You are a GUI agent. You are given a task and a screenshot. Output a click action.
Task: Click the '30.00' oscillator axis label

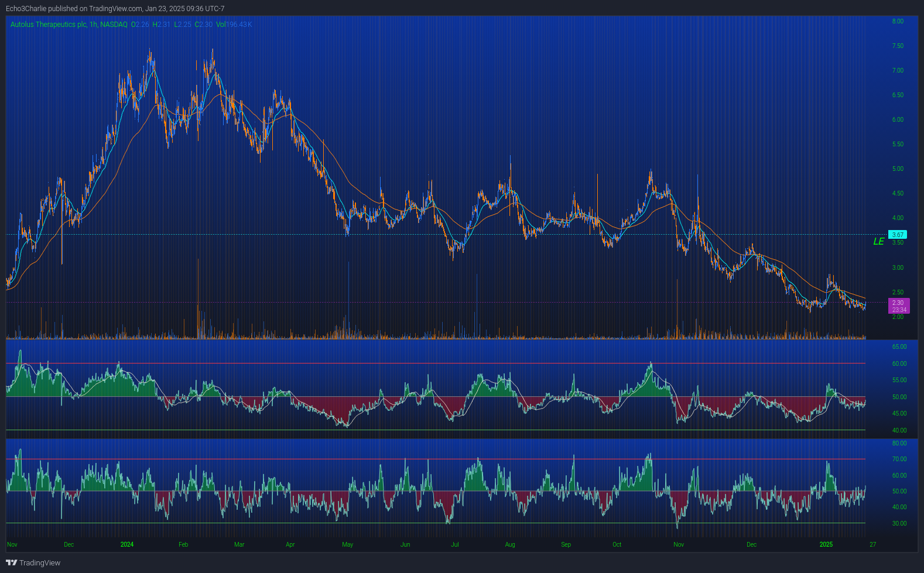[899, 523]
